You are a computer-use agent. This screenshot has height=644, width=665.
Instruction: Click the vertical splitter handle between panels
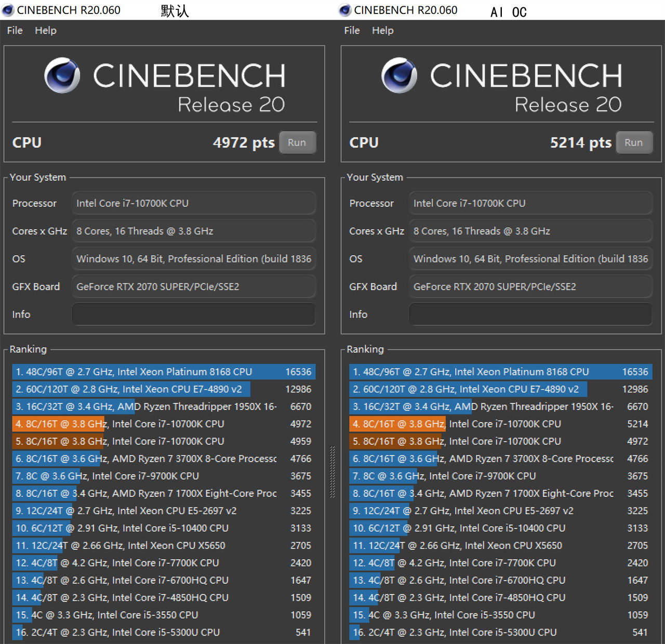point(332,472)
